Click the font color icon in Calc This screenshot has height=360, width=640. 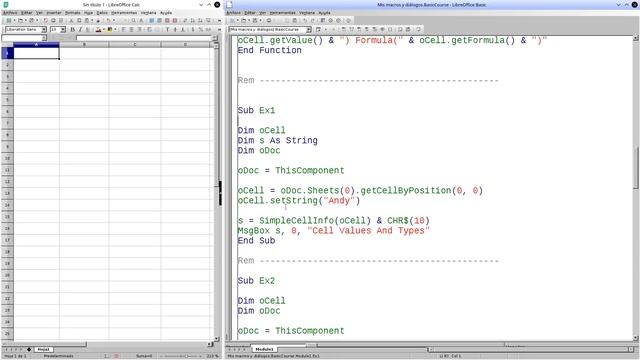[x=98, y=29]
